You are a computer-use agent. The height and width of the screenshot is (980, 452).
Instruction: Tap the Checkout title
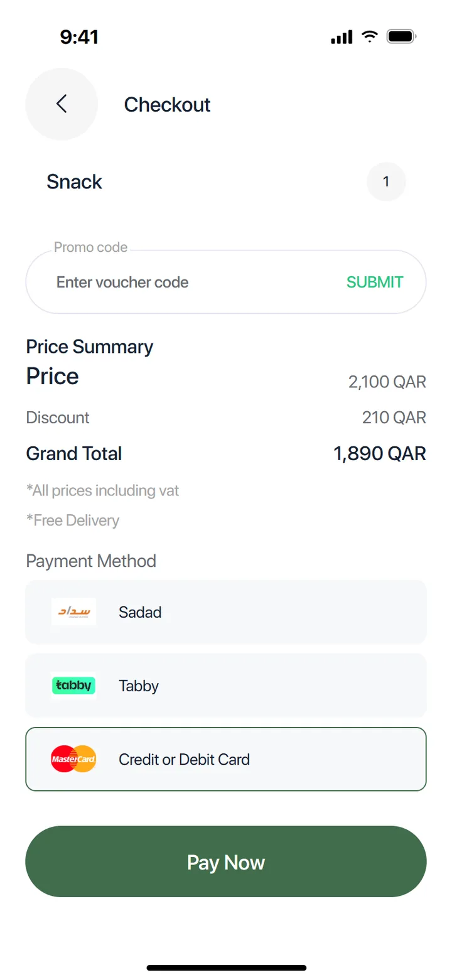click(x=167, y=104)
